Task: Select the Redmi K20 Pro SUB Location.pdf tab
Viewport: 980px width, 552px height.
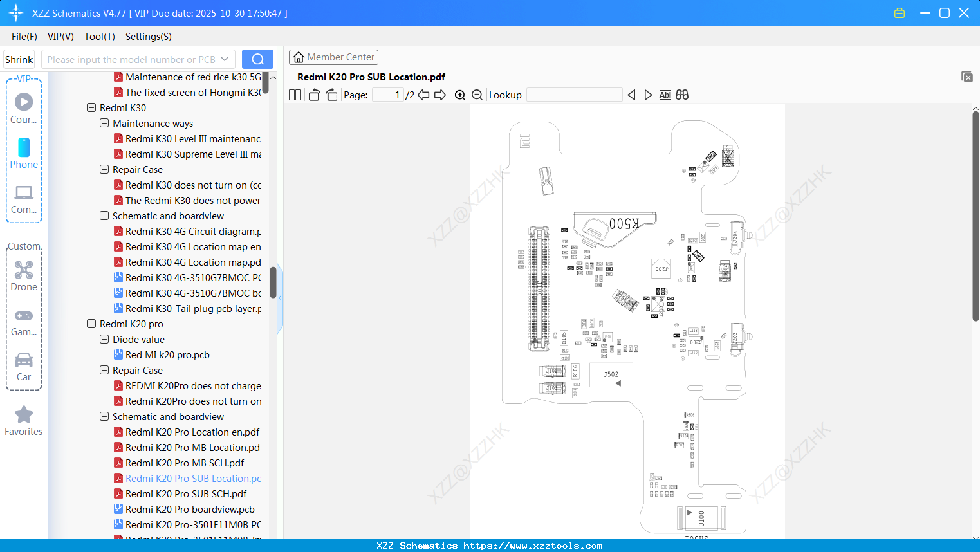Action: (x=371, y=77)
